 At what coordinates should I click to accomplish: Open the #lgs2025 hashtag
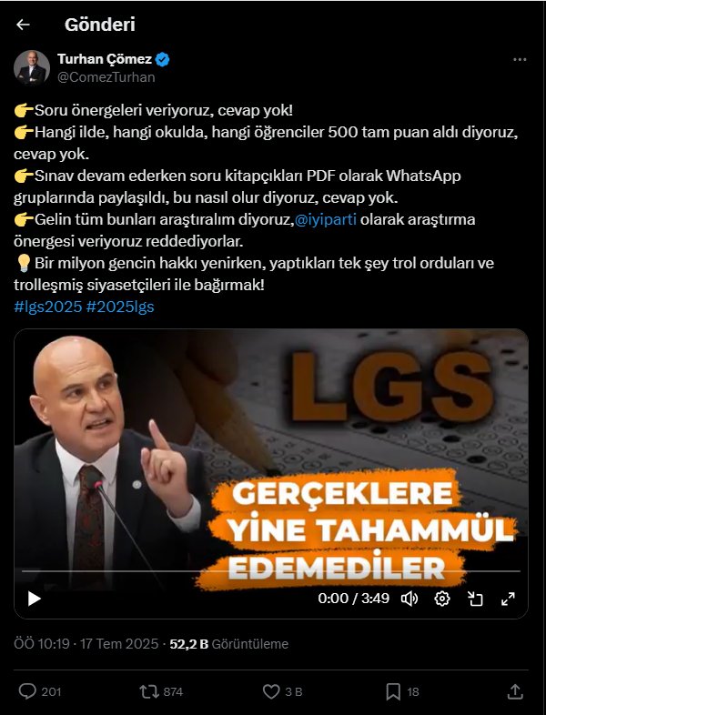click(48, 307)
